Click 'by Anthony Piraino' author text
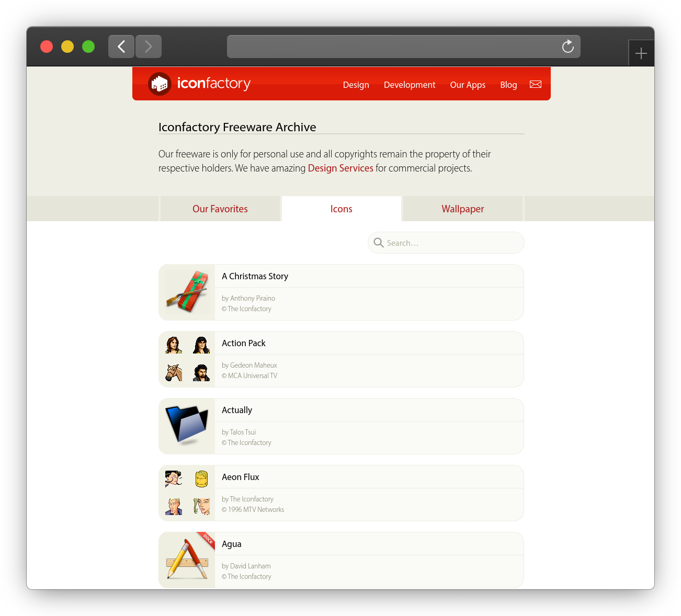 pyautogui.click(x=248, y=298)
